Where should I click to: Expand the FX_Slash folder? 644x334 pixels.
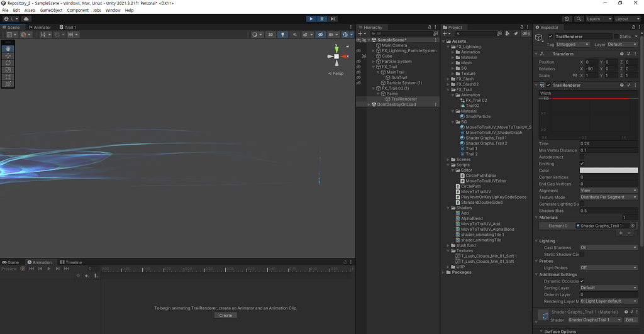[448, 79]
